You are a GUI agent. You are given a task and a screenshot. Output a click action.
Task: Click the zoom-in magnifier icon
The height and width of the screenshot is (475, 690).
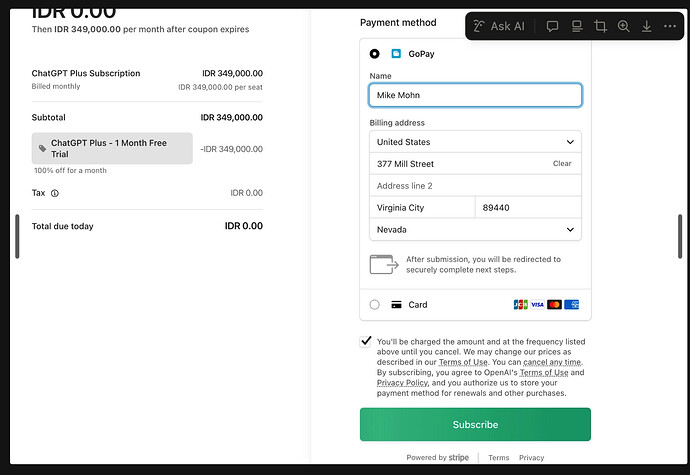[x=624, y=26]
